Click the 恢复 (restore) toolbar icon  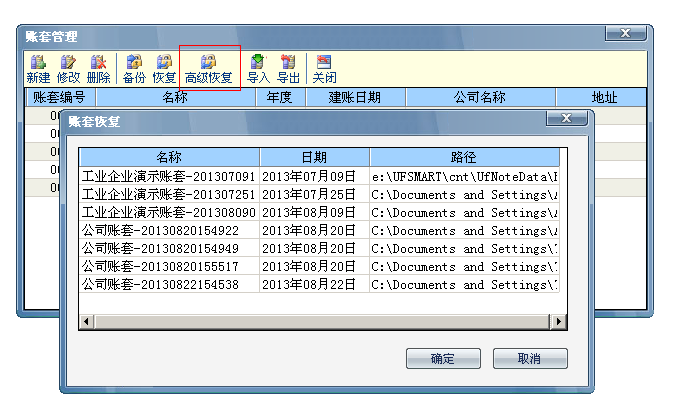tap(164, 69)
